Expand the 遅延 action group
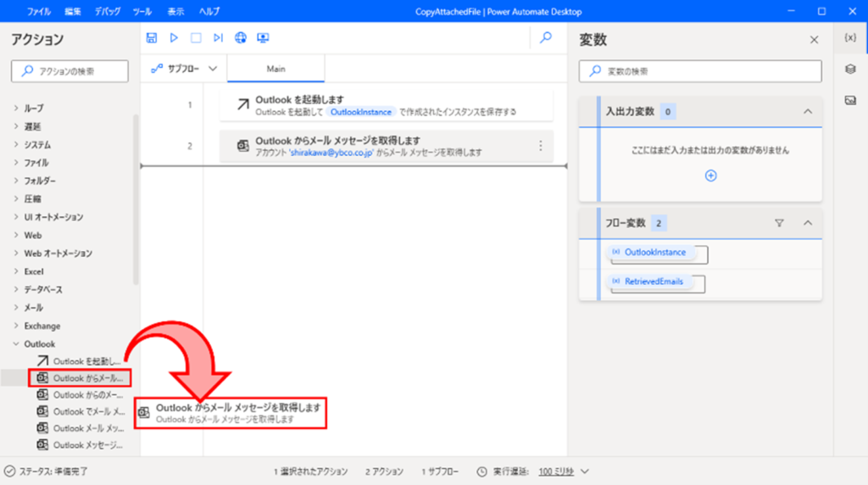The height and width of the screenshot is (485, 868). [16, 126]
